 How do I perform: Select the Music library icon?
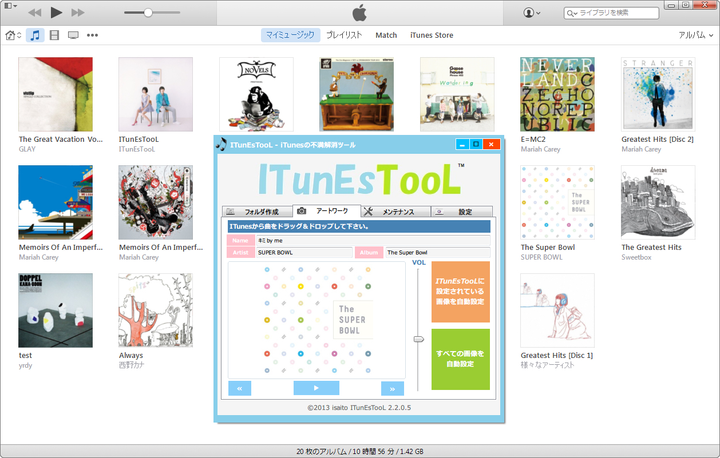[x=35, y=35]
